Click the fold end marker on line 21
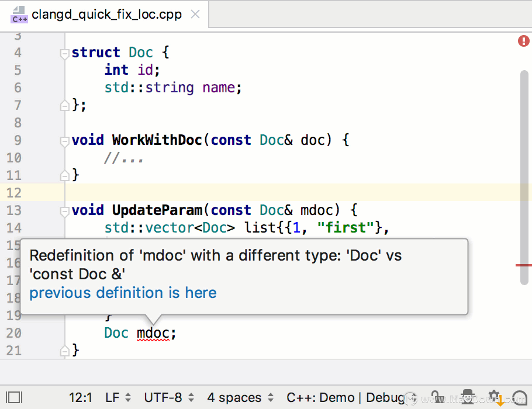 tap(64, 351)
